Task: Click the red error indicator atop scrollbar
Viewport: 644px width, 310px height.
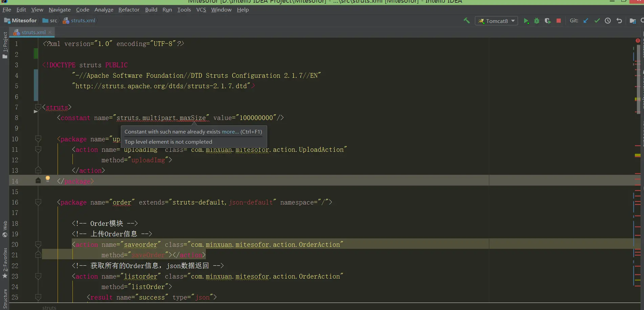Action: click(638, 41)
